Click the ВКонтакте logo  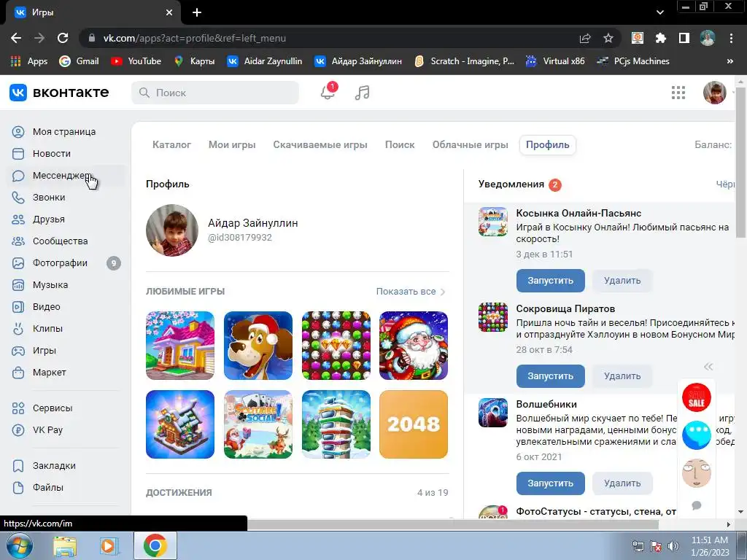[x=59, y=93]
